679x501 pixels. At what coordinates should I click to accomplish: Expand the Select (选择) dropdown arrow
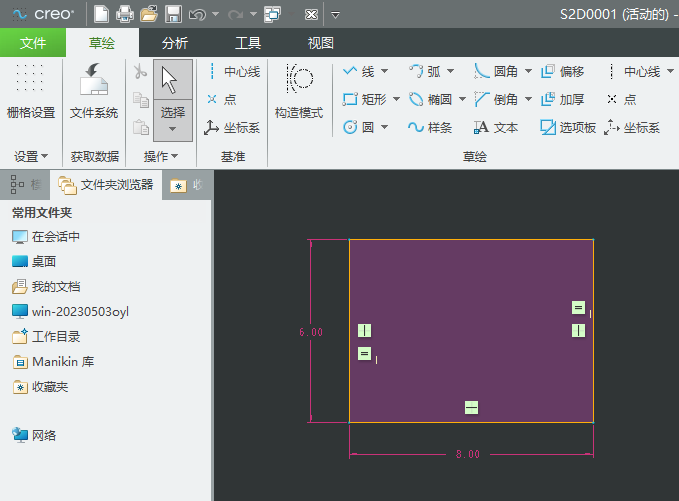[173, 129]
